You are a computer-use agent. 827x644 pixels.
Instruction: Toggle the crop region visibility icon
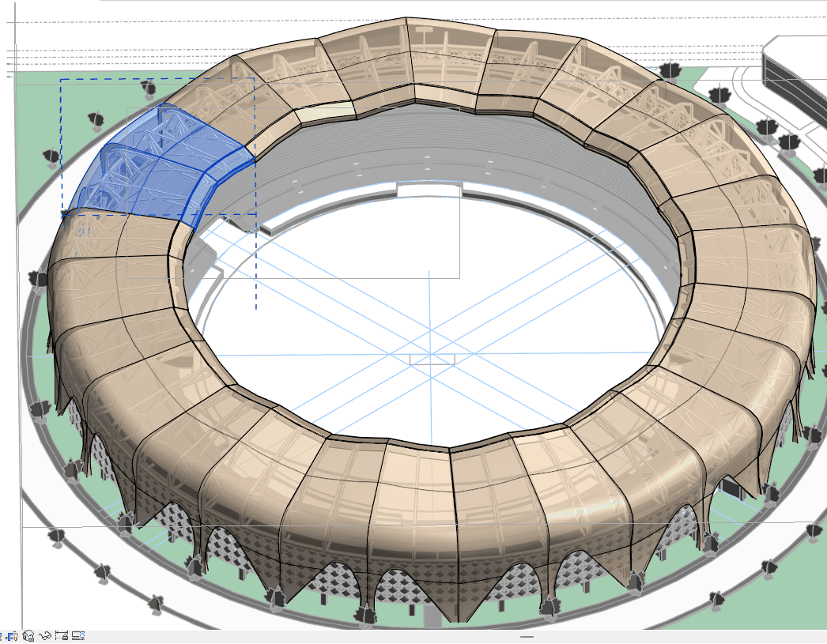point(12,636)
